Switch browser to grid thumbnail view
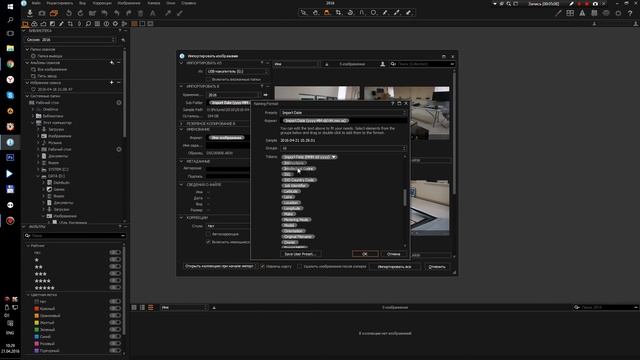This screenshot has width=640, height=360. (134, 307)
